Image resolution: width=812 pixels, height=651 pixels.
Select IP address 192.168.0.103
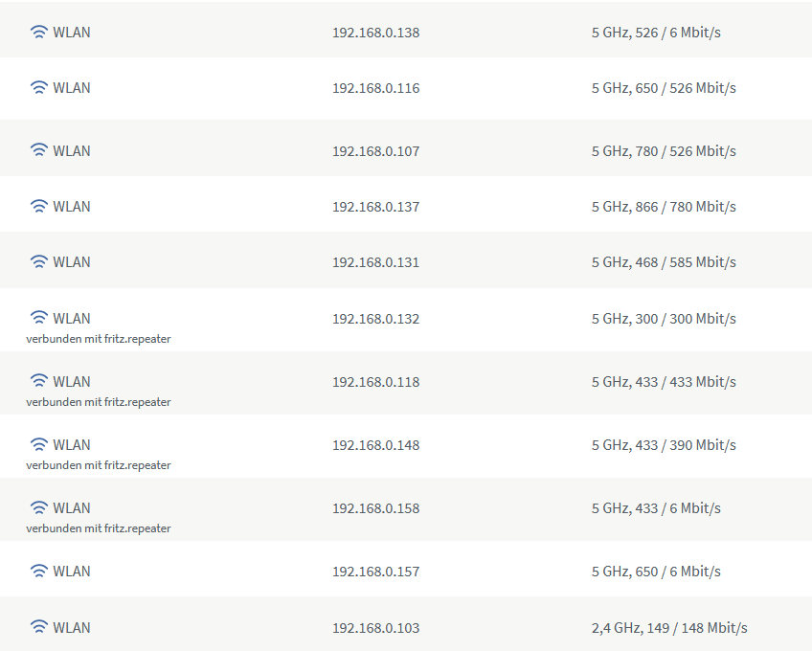tap(375, 628)
